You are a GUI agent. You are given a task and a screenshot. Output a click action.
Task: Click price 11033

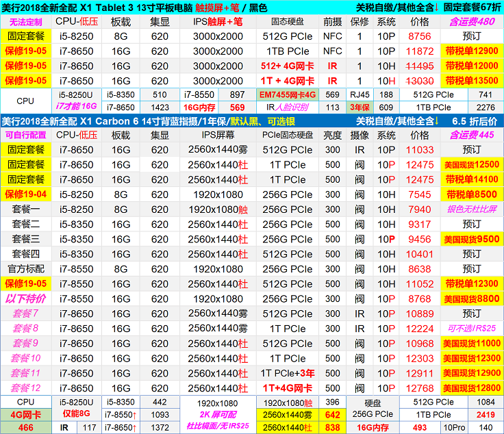(420, 150)
